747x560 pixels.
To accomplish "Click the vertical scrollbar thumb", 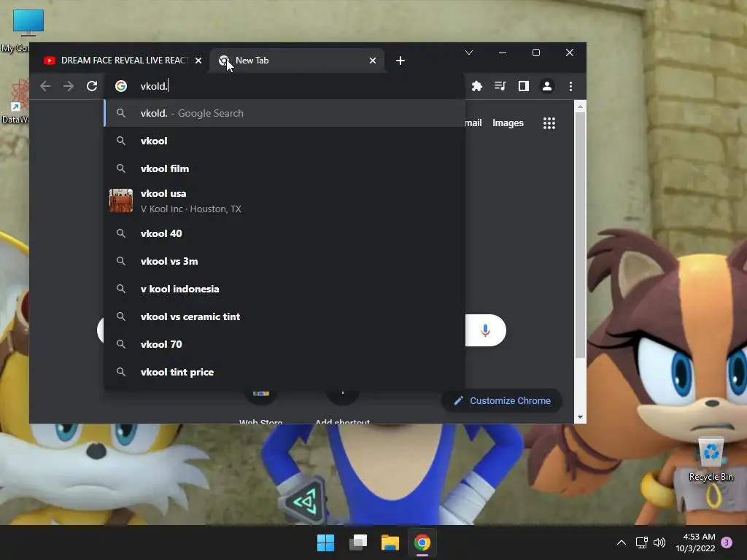I will [x=580, y=236].
